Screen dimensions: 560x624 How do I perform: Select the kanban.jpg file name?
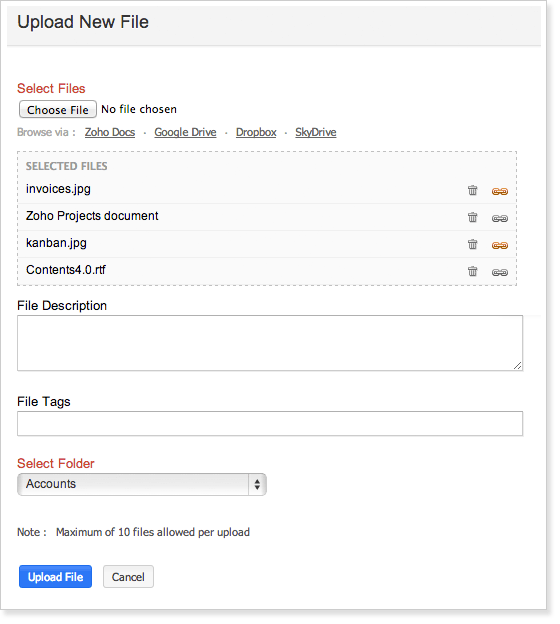(x=56, y=243)
